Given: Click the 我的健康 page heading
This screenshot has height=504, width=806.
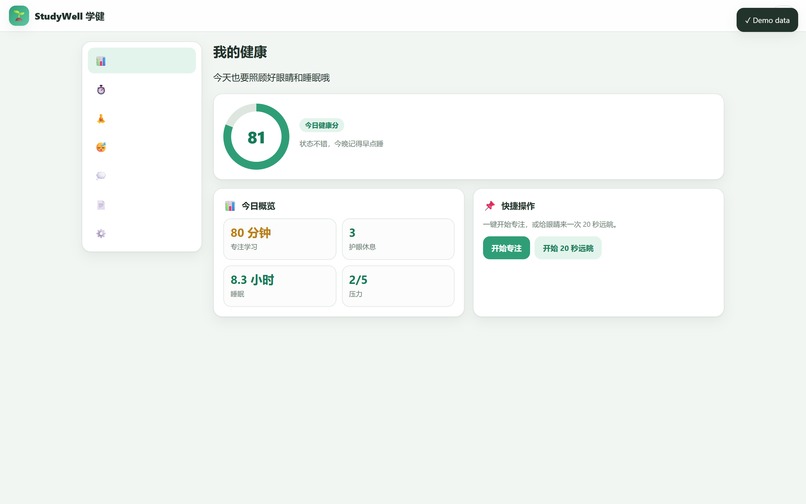Looking at the screenshot, I should pyautogui.click(x=240, y=52).
